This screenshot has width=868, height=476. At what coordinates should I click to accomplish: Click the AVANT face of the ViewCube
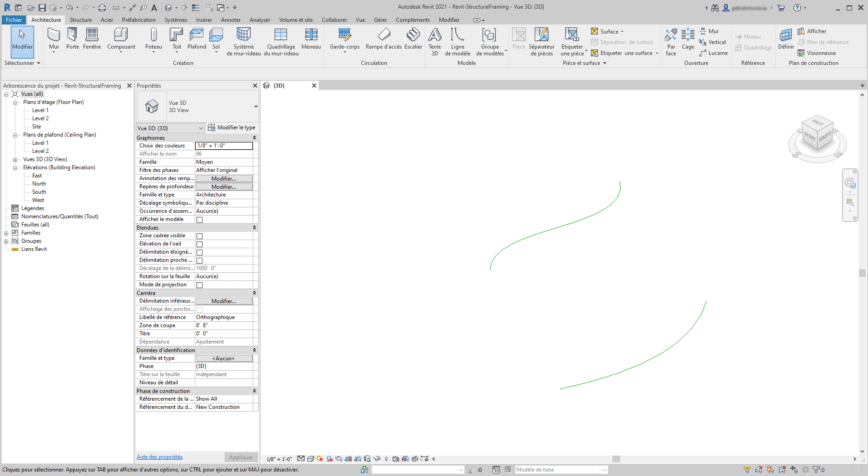pos(811,136)
